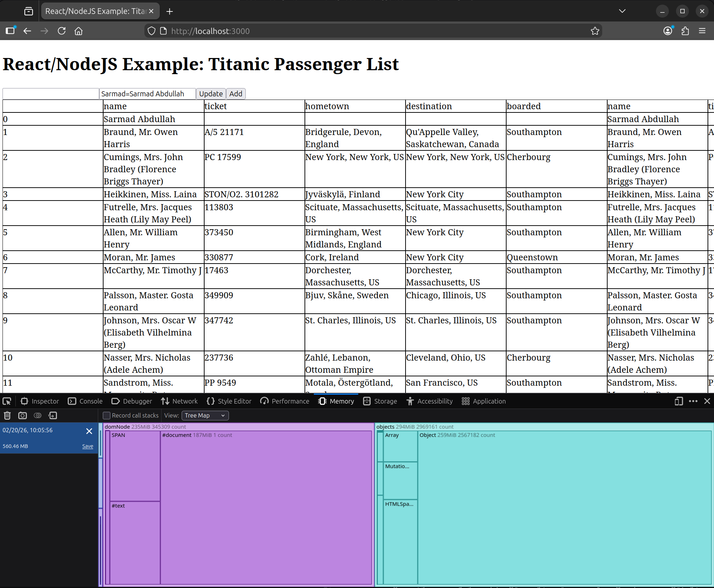Click the import snapshot icon
The height and width of the screenshot is (588, 714).
tap(53, 415)
